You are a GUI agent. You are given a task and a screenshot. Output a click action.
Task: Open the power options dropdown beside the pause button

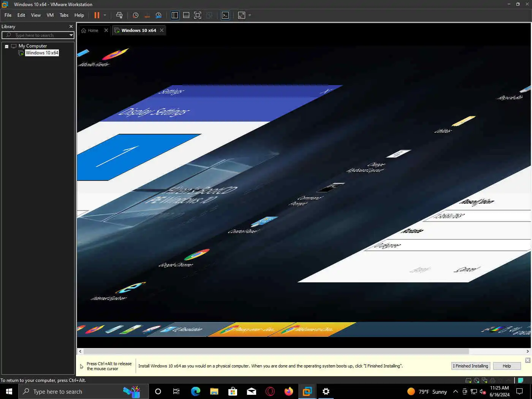[105, 15]
